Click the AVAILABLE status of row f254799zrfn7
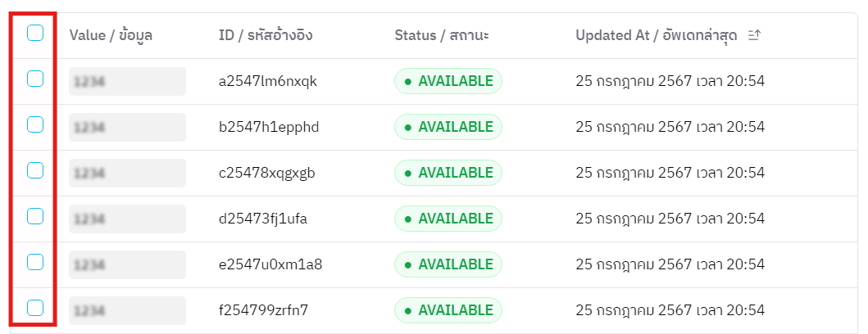This screenshot has height=334, width=868. [448, 310]
